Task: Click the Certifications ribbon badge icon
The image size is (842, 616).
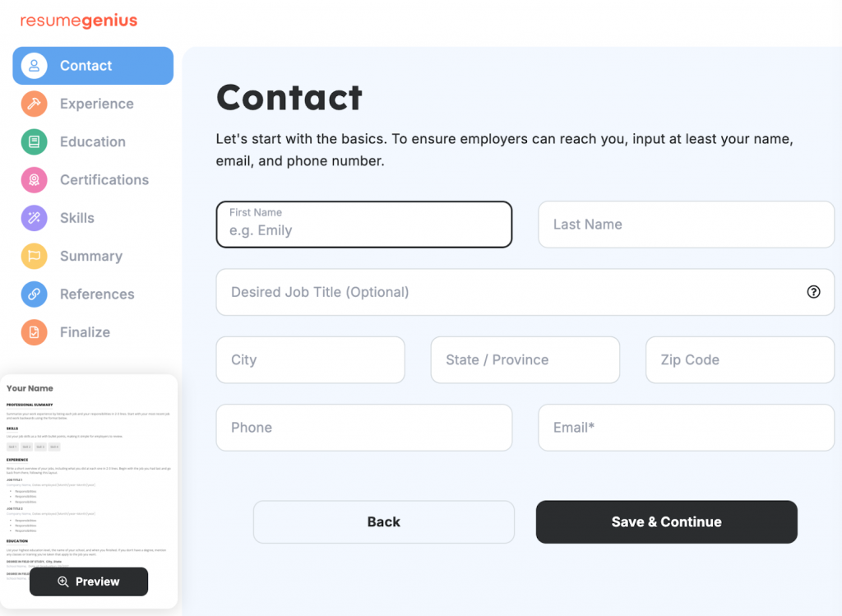Action: [x=34, y=180]
